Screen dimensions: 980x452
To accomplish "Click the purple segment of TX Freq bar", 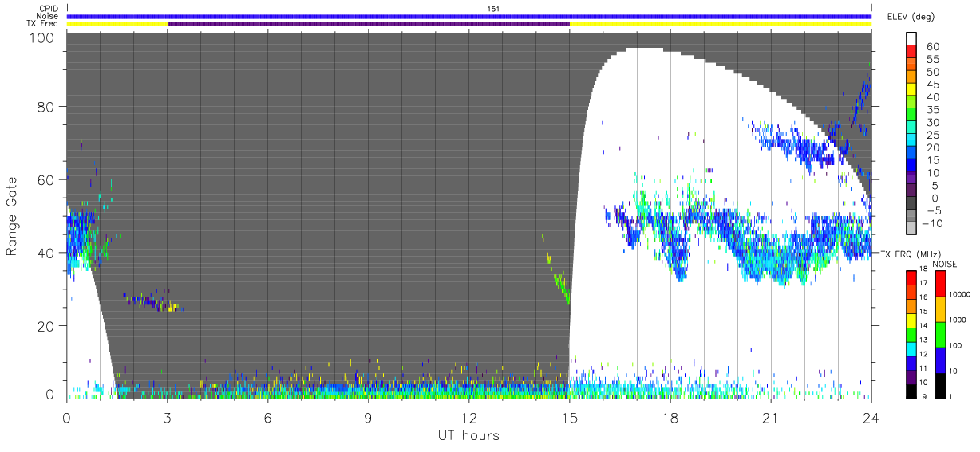I will 368,24.
